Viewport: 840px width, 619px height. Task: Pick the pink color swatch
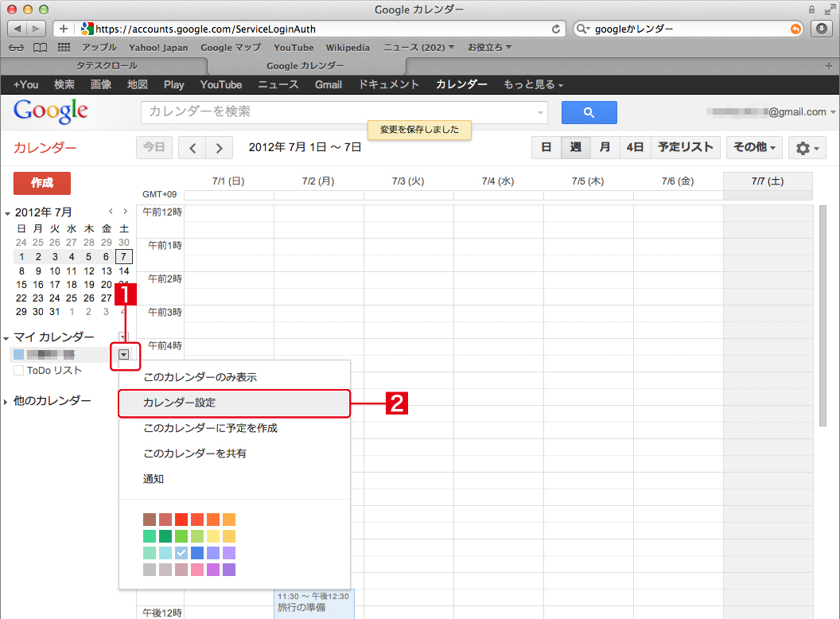coord(197,569)
